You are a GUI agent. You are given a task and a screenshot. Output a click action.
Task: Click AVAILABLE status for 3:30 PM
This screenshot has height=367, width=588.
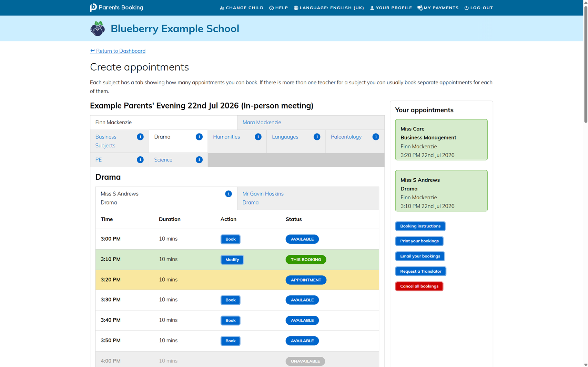click(302, 300)
